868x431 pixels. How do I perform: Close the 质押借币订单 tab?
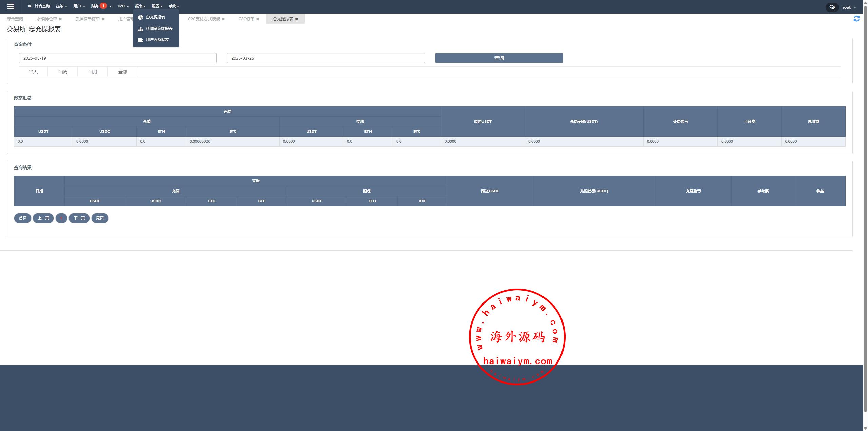pos(103,19)
